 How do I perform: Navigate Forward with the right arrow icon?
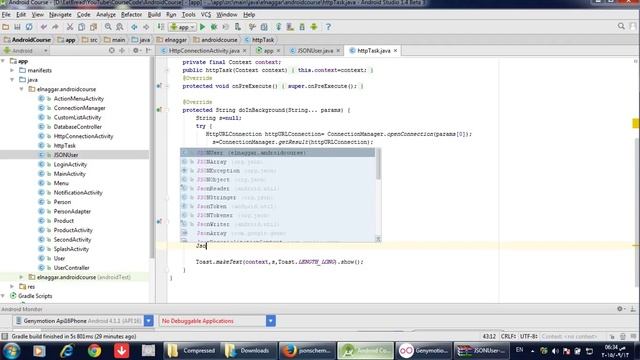point(146,27)
